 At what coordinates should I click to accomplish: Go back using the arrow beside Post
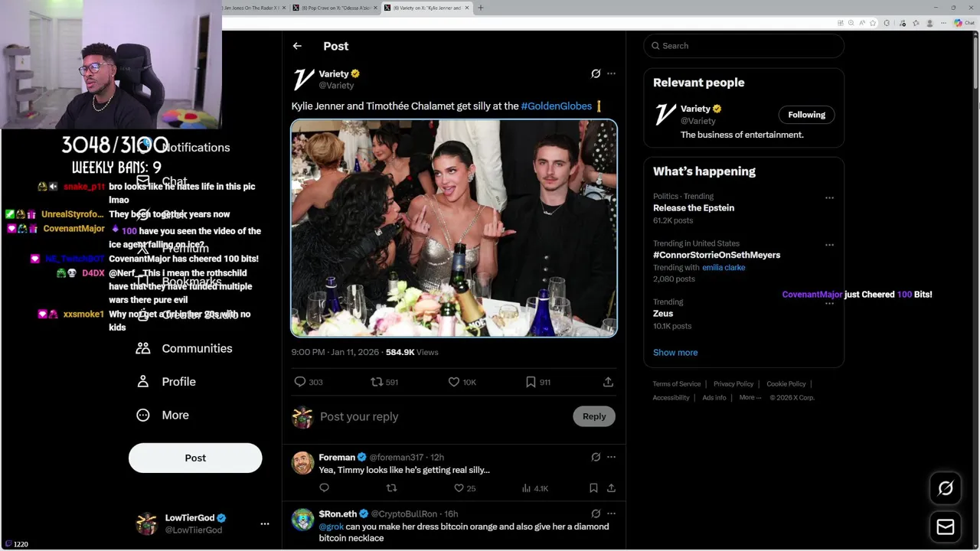tap(297, 46)
